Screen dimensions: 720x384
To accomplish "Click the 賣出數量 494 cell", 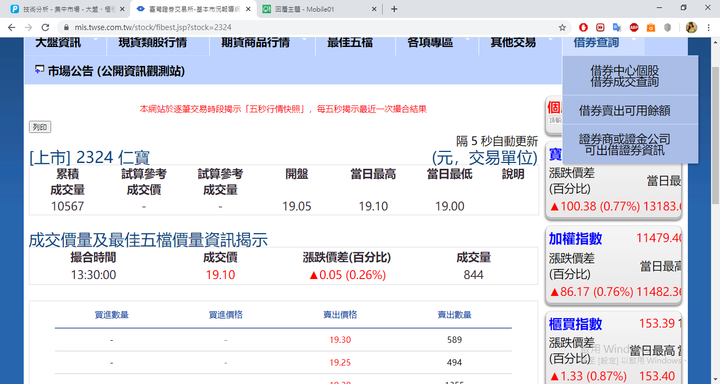I will point(454,362).
